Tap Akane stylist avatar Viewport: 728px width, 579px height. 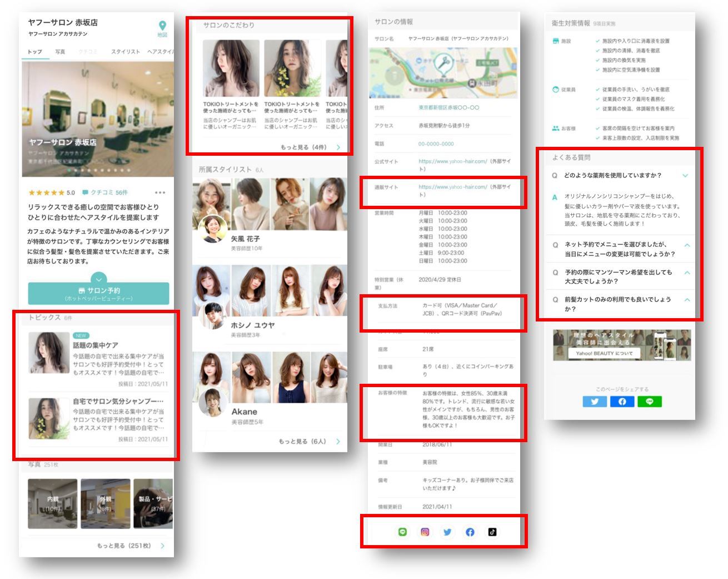[213, 403]
